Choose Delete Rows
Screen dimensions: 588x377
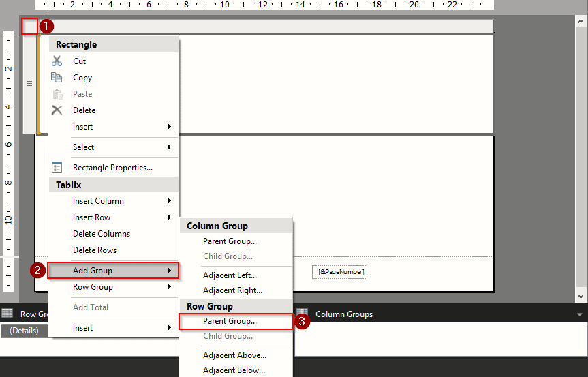click(114, 250)
